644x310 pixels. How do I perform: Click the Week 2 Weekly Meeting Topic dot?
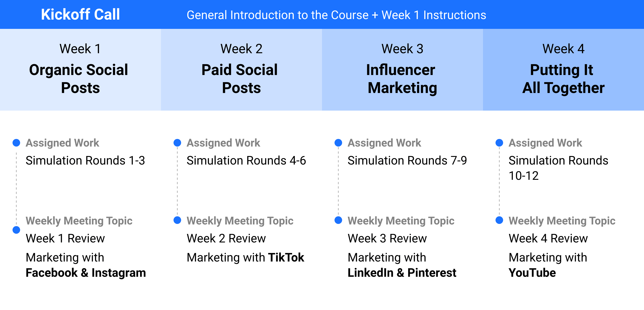[177, 220]
